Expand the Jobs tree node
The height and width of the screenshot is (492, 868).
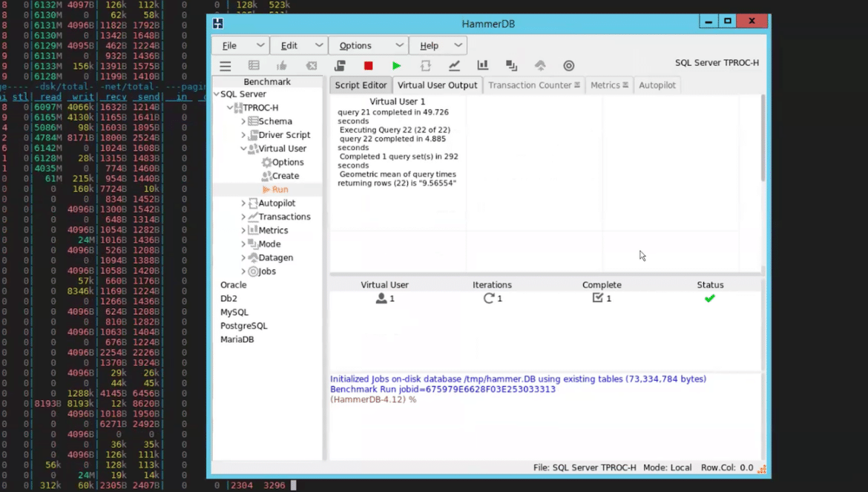pyautogui.click(x=243, y=271)
